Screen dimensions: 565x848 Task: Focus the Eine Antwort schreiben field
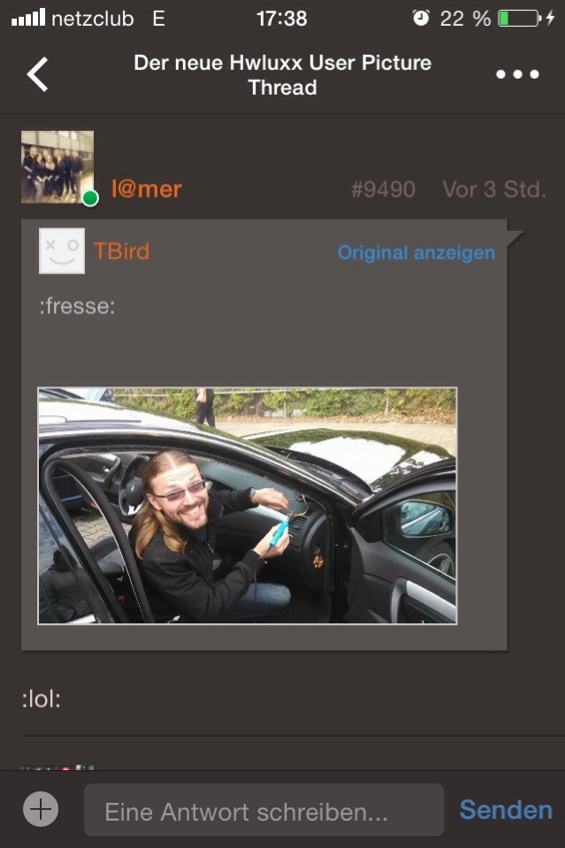264,810
